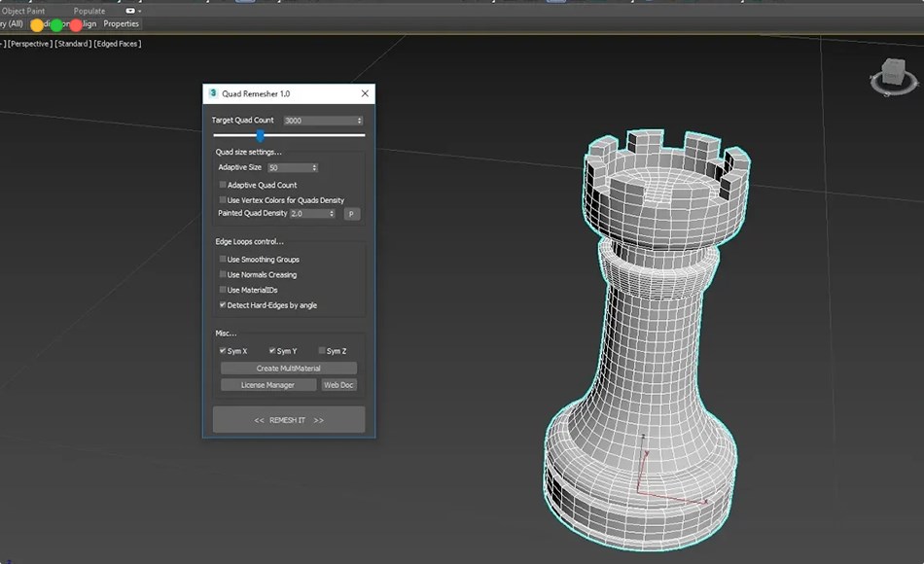
Task: Click the Quad Remesher logo icon
Action: (x=213, y=93)
